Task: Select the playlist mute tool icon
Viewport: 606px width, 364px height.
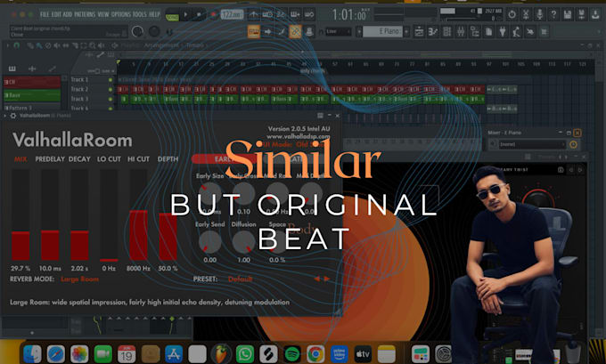Action: [x=57, y=45]
